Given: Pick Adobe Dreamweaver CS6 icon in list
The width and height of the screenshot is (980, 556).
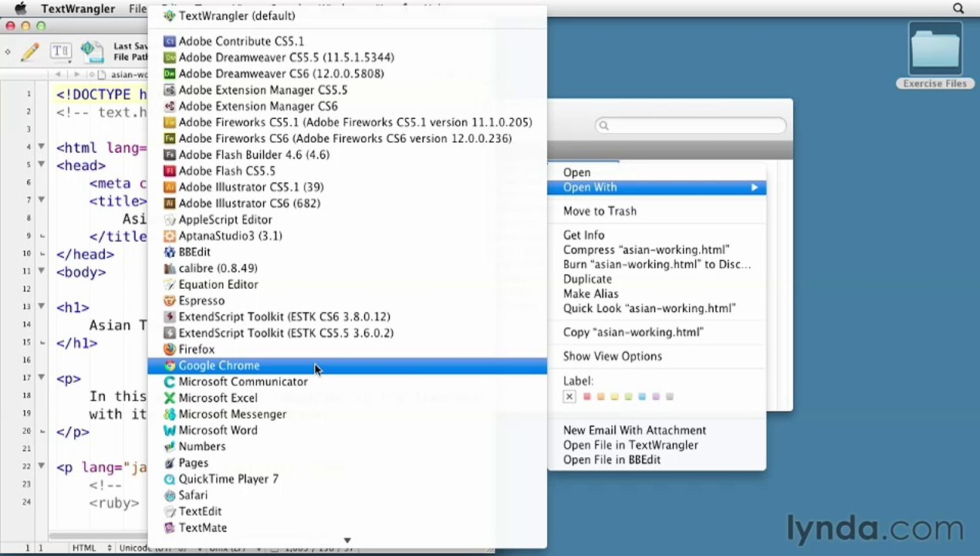Looking at the screenshot, I should (170, 73).
